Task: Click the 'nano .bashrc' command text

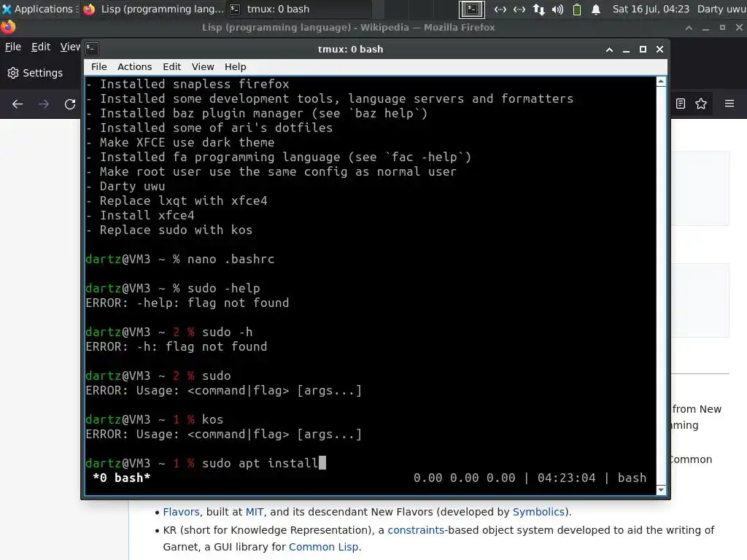Action: click(231, 259)
